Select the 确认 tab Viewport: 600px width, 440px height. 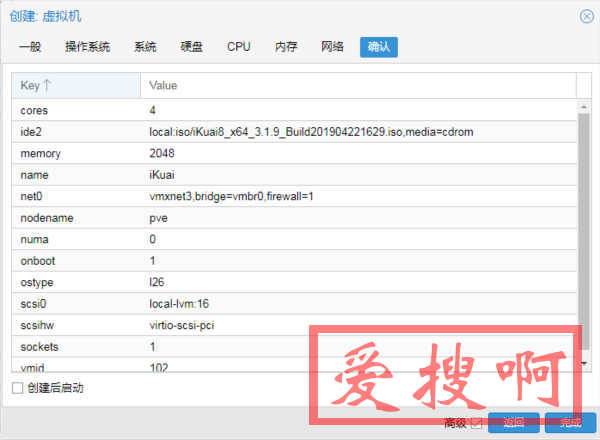click(x=379, y=47)
